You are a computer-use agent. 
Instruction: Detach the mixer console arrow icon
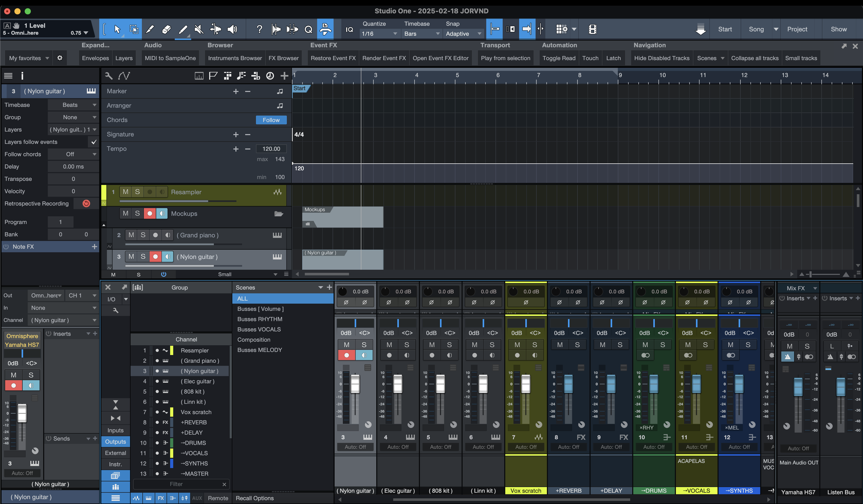click(124, 287)
